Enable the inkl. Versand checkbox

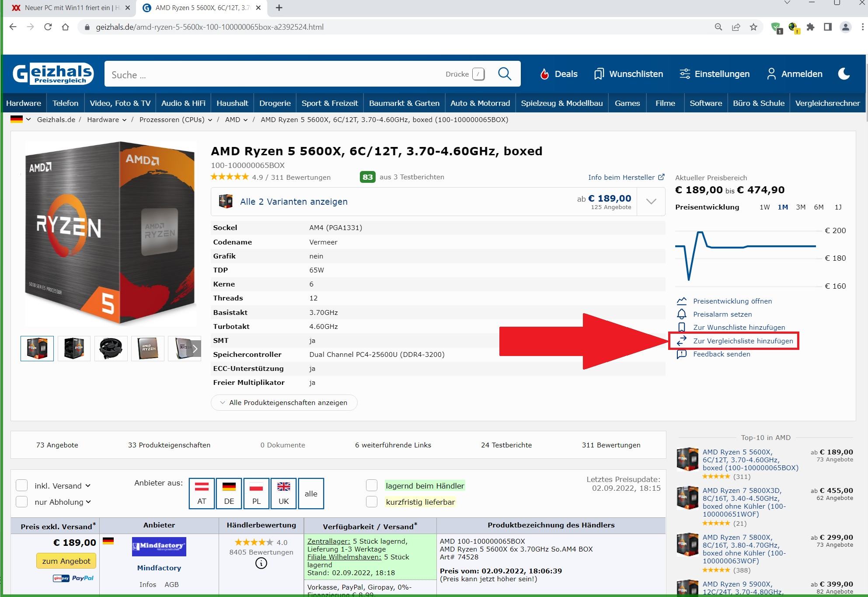(x=22, y=485)
